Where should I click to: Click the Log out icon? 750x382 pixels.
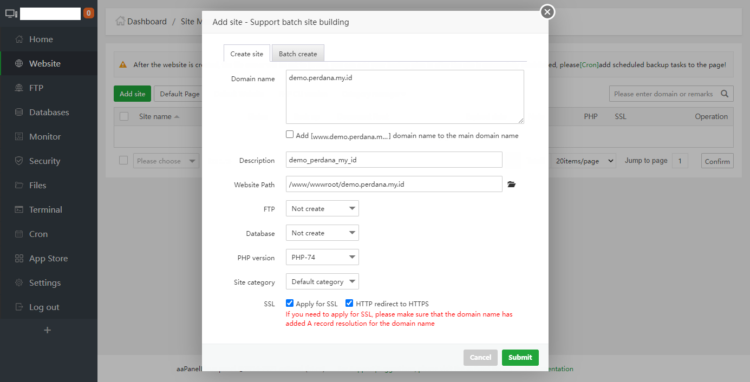coord(19,307)
